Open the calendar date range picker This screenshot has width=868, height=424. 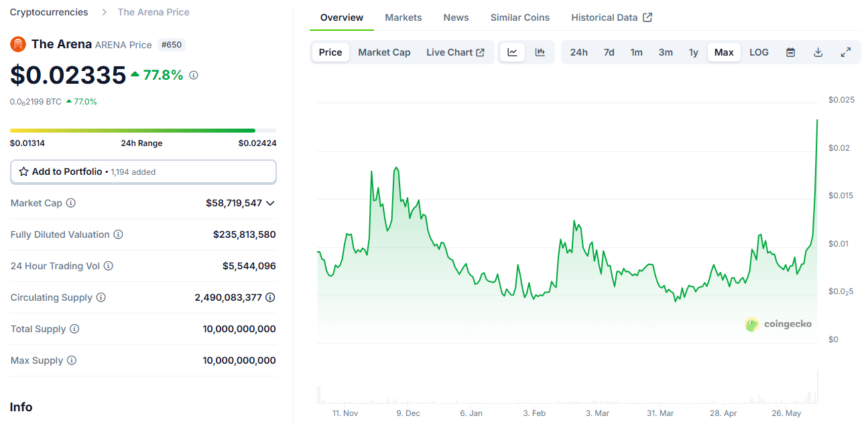click(790, 52)
